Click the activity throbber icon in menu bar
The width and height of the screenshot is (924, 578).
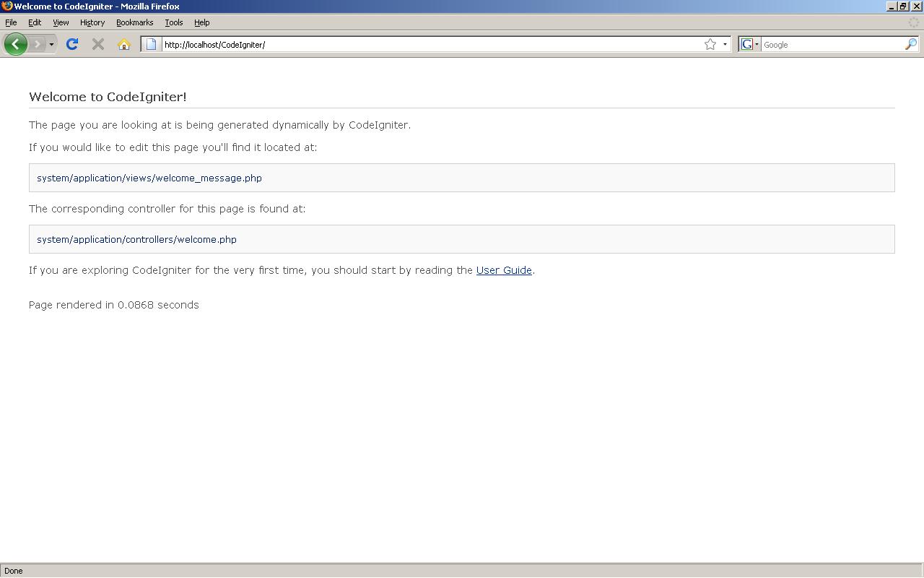(914, 22)
